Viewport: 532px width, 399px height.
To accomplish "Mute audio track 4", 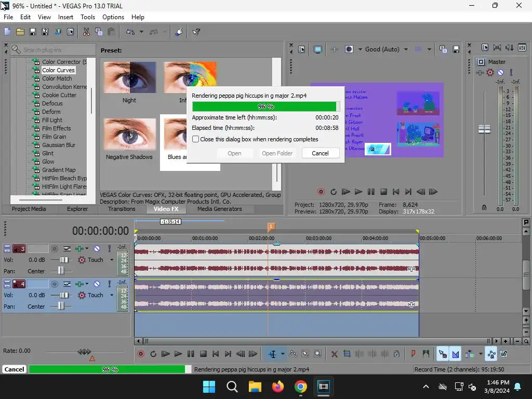I will (x=97, y=284).
